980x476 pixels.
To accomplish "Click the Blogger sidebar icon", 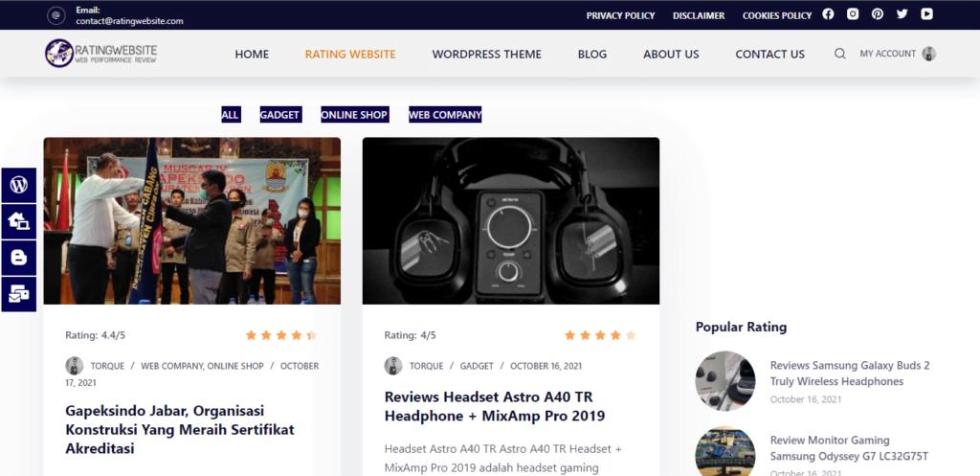I will click(x=19, y=258).
